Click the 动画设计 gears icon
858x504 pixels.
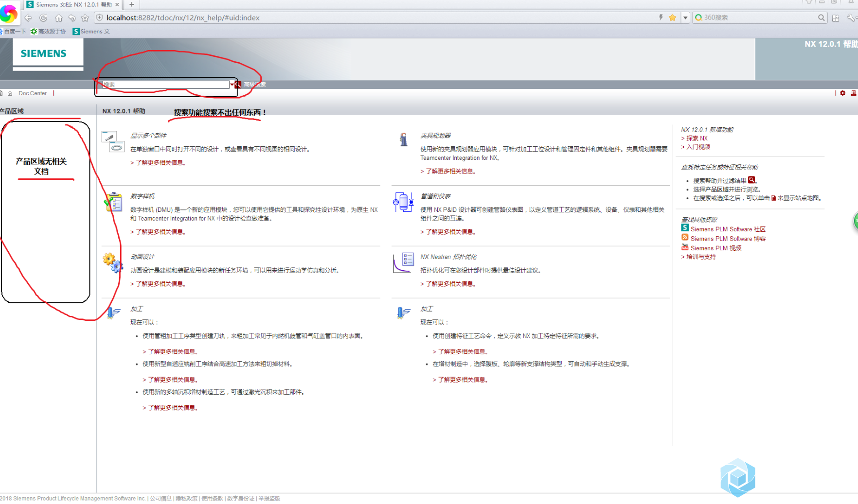113,262
